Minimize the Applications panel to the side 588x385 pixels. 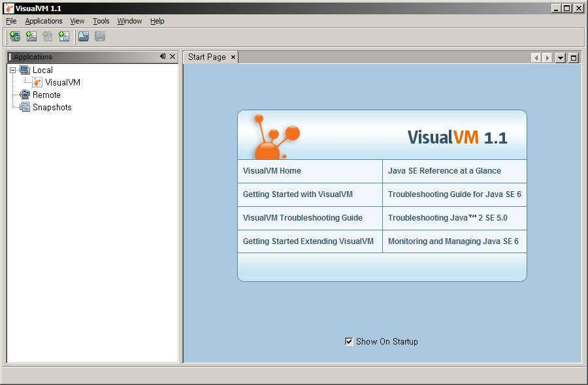tap(163, 57)
